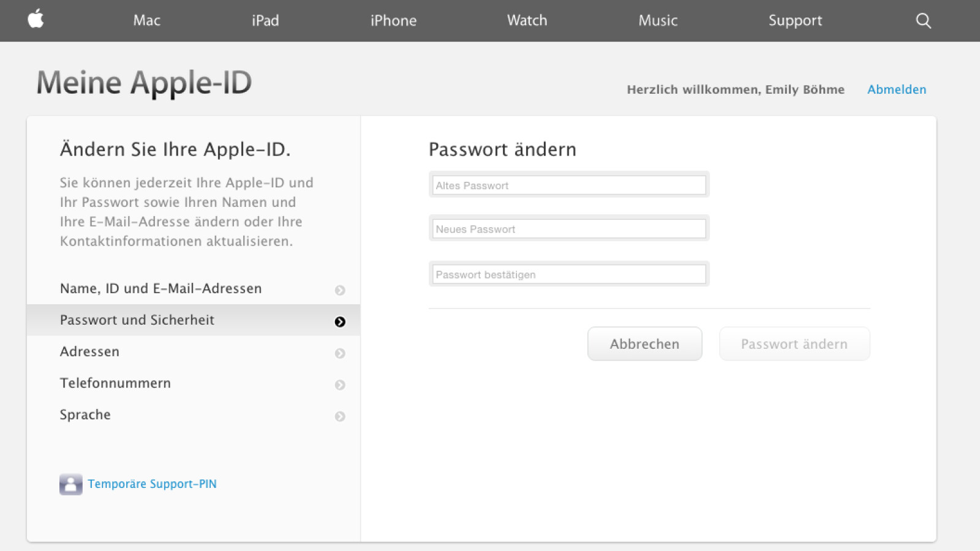
Task: Click the Meine Apple-ID heading
Action: coord(144,83)
